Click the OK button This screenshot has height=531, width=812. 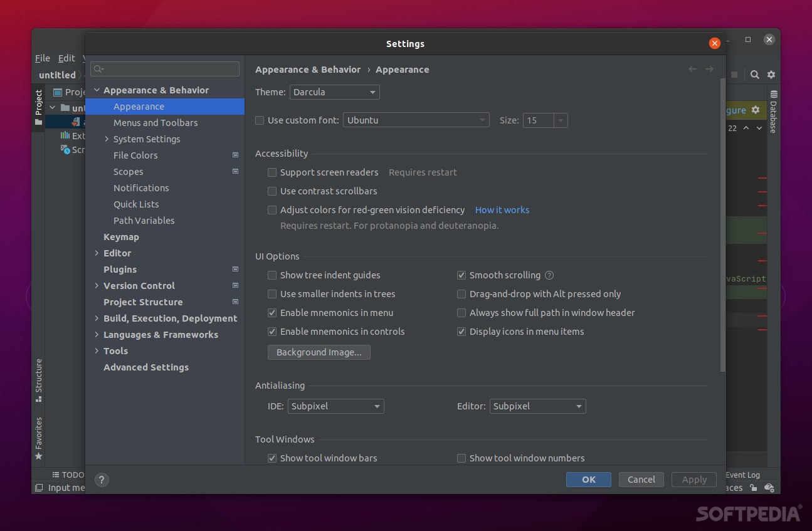point(589,480)
